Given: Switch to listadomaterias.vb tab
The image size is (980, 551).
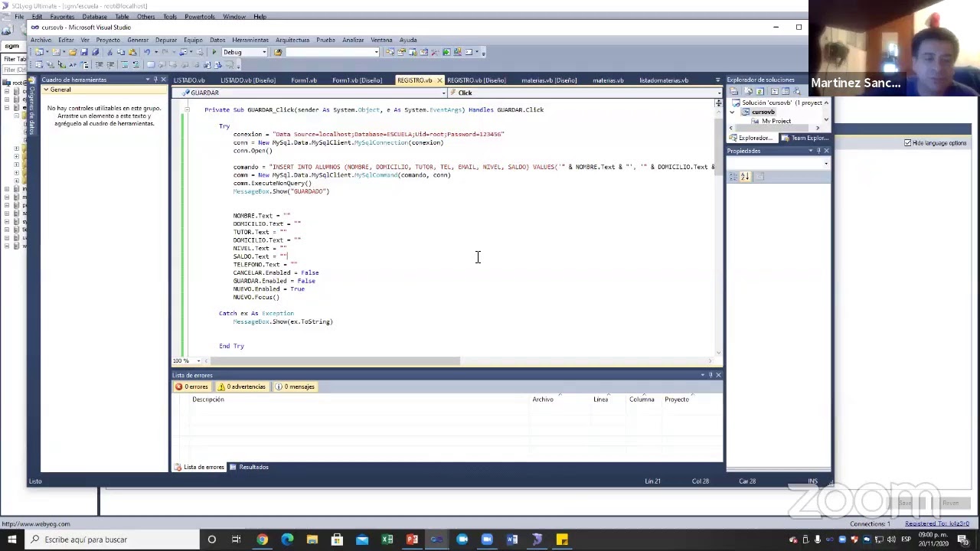Looking at the screenshot, I should click(x=664, y=80).
